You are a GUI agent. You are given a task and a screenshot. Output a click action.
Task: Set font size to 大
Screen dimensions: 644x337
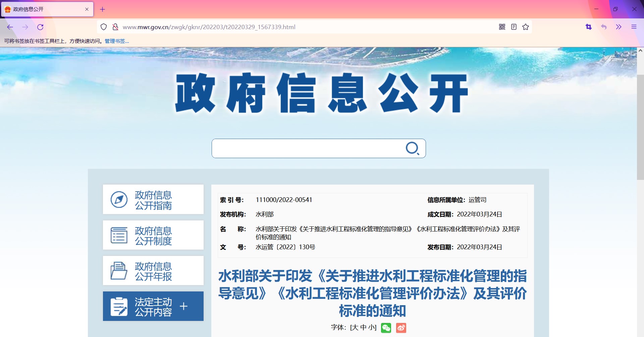coord(355,328)
